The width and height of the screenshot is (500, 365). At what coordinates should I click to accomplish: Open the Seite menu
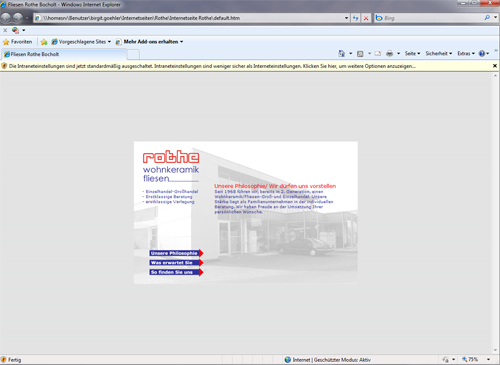point(412,53)
